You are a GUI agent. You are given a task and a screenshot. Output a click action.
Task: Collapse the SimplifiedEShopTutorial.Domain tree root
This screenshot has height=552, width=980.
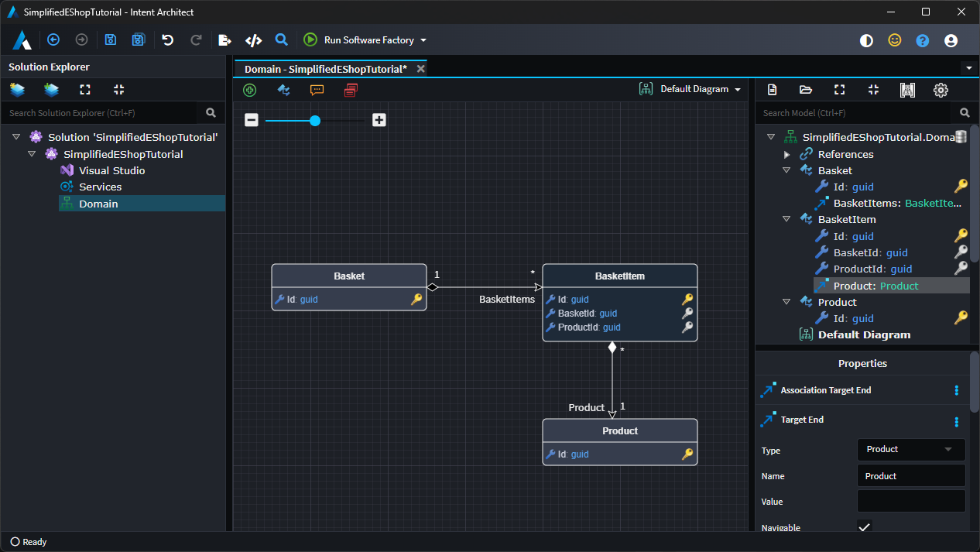coord(771,137)
